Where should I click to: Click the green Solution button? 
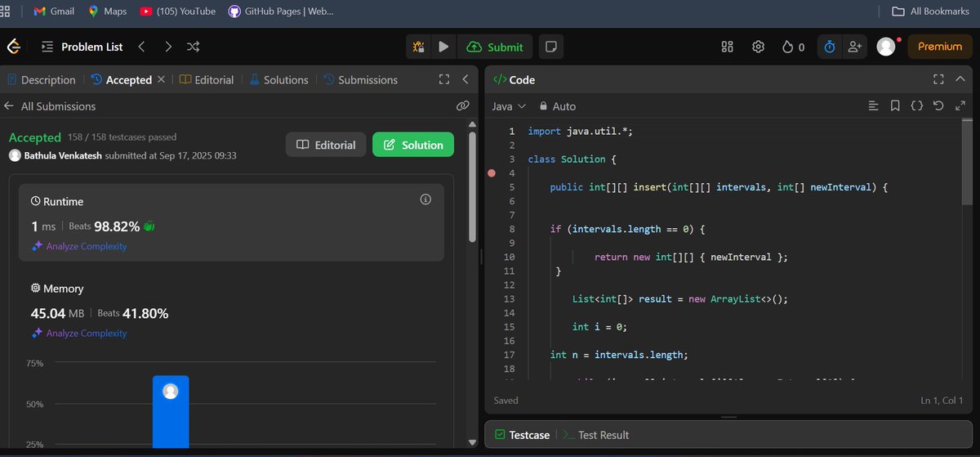tap(413, 145)
